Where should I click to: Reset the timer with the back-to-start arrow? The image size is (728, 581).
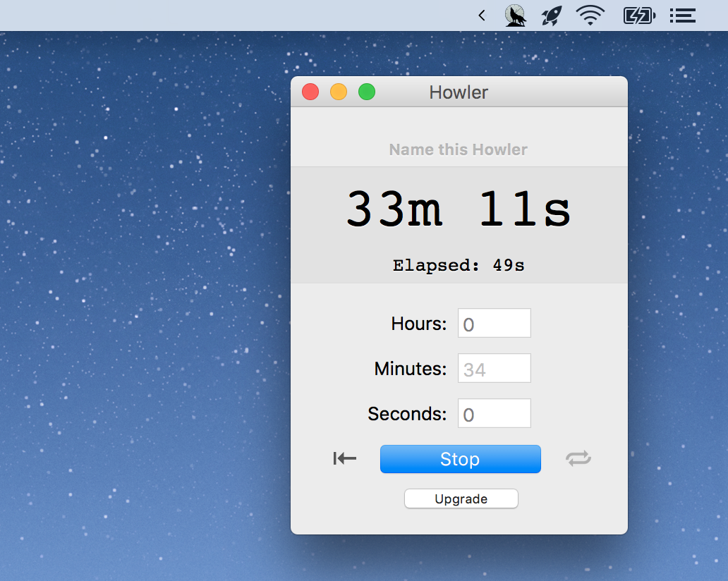[x=344, y=458]
